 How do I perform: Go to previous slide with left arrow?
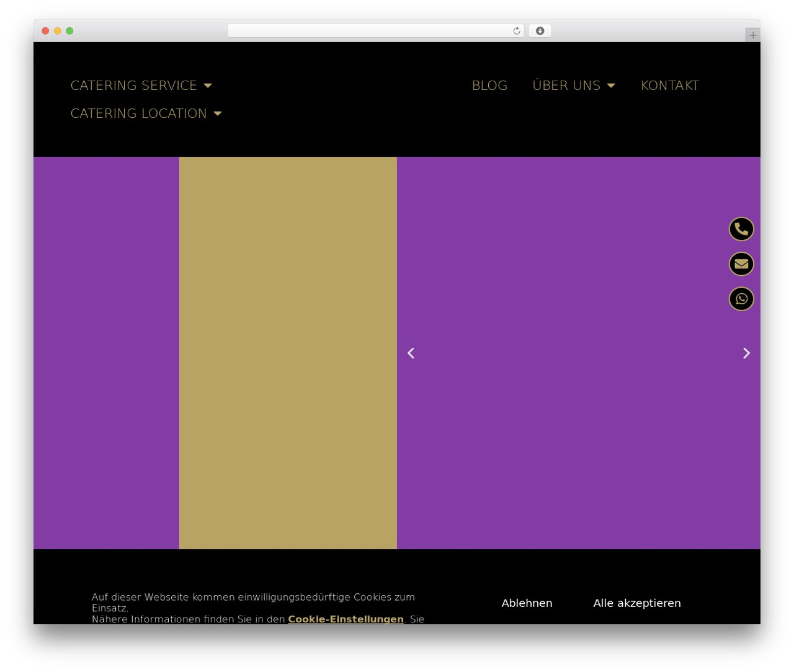411,353
